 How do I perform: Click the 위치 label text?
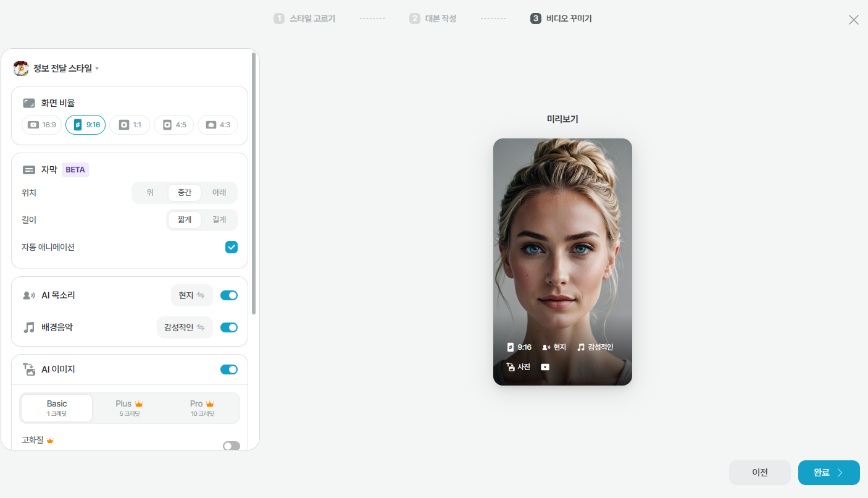pyautogui.click(x=29, y=193)
